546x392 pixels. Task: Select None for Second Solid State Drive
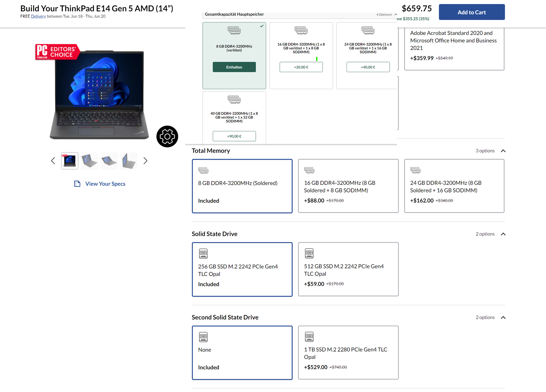(x=242, y=353)
